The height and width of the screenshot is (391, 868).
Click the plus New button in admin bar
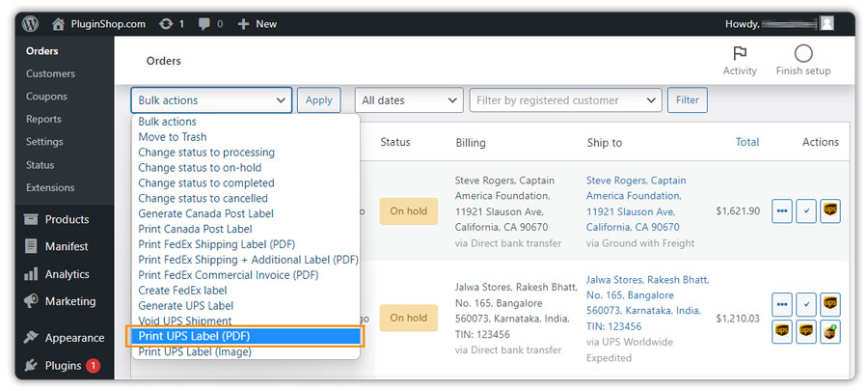pos(257,24)
